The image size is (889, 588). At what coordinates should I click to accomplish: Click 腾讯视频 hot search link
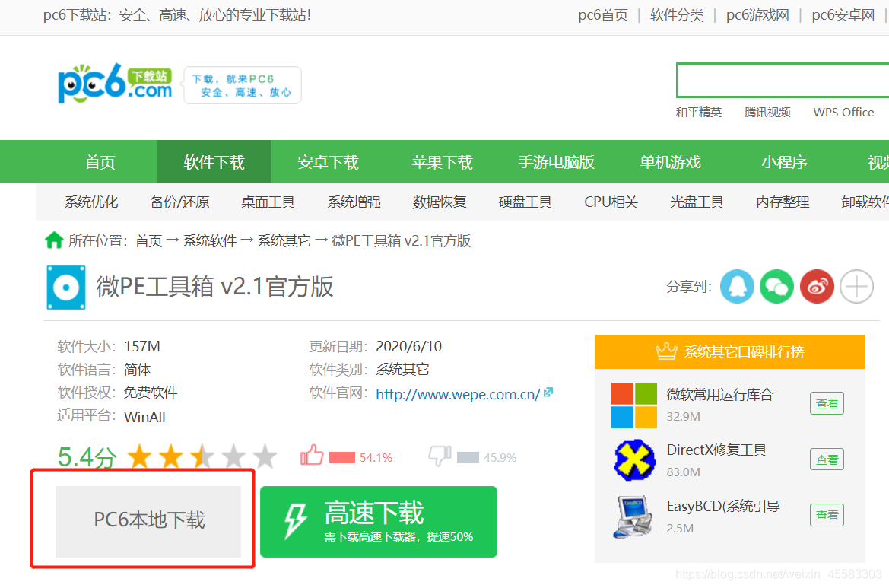(767, 113)
